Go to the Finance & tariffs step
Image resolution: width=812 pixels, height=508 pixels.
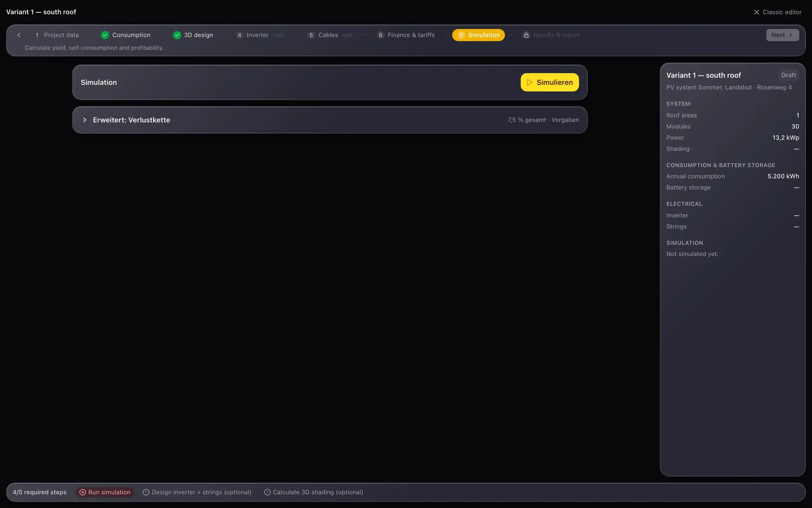point(406,35)
